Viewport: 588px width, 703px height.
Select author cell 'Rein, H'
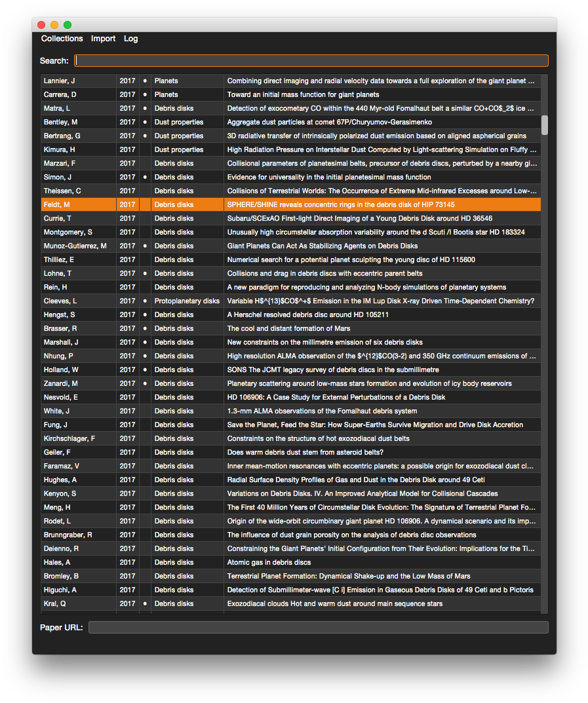pyautogui.click(x=79, y=287)
